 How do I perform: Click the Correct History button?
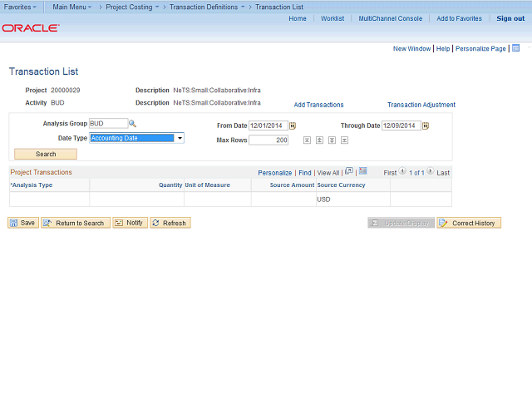(x=469, y=223)
